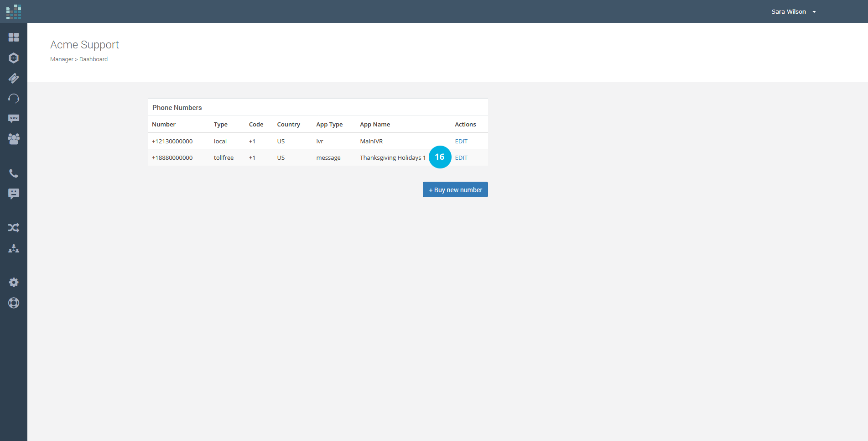Select the +18880000000 number cell
The width and height of the screenshot is (868, 441).
(172, 157)
